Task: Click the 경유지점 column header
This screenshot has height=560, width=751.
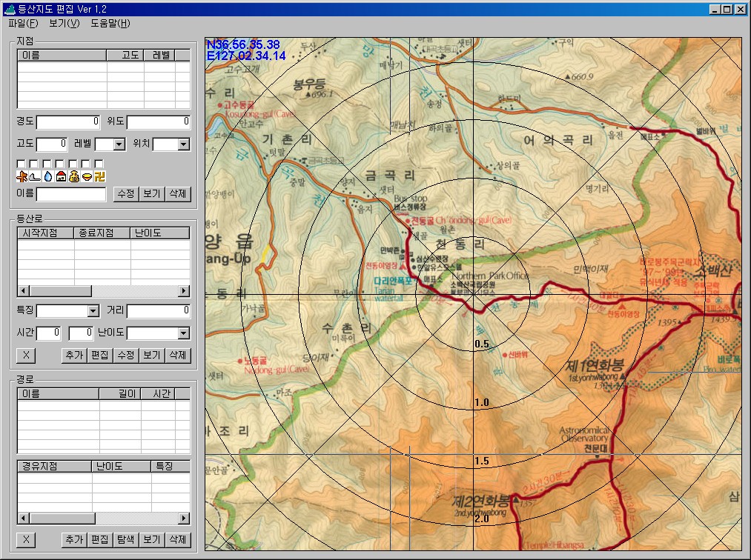Action: pos(55,466)
